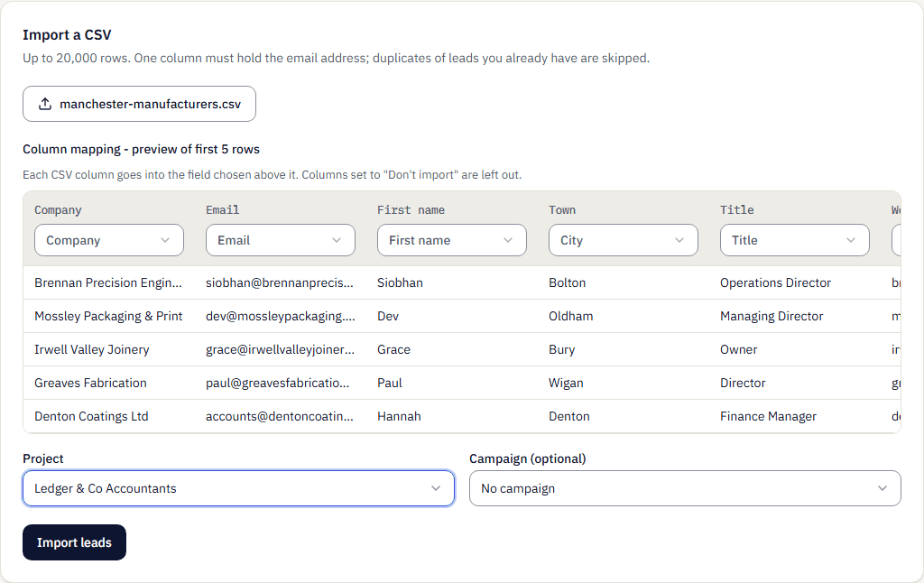Click the cell Irwell Valley Joinery
Screen dimensions: 924x583
tap(92, 349)
